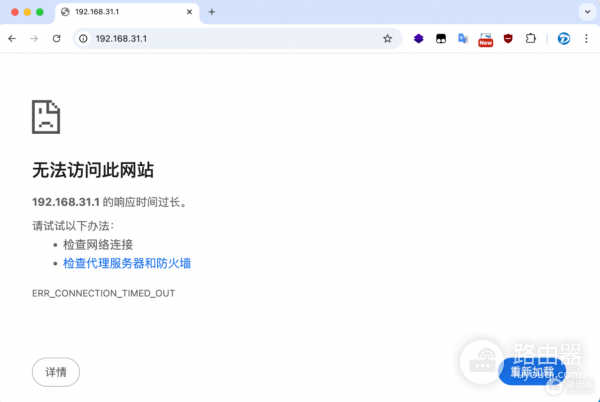600x402 pixels.
Task: Minimize window with yellow button
Action: click(x=27, y=12)
